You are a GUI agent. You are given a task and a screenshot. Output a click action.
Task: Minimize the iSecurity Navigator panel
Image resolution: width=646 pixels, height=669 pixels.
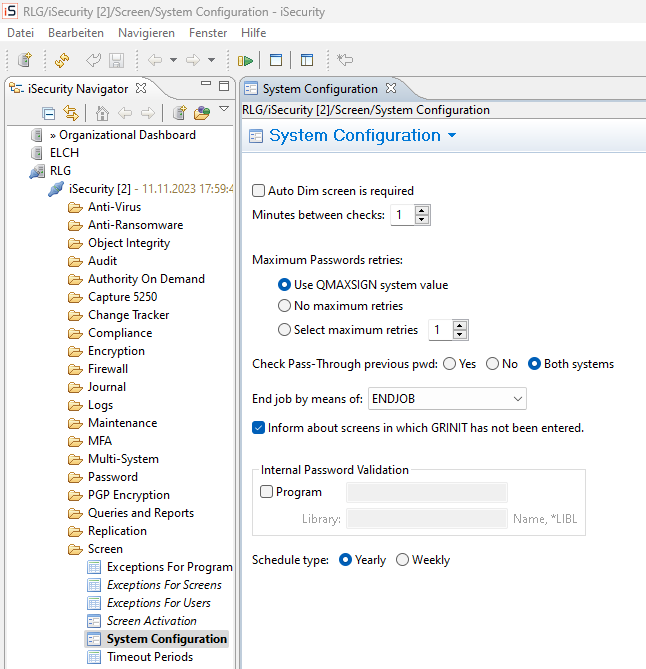coord(206,84)
